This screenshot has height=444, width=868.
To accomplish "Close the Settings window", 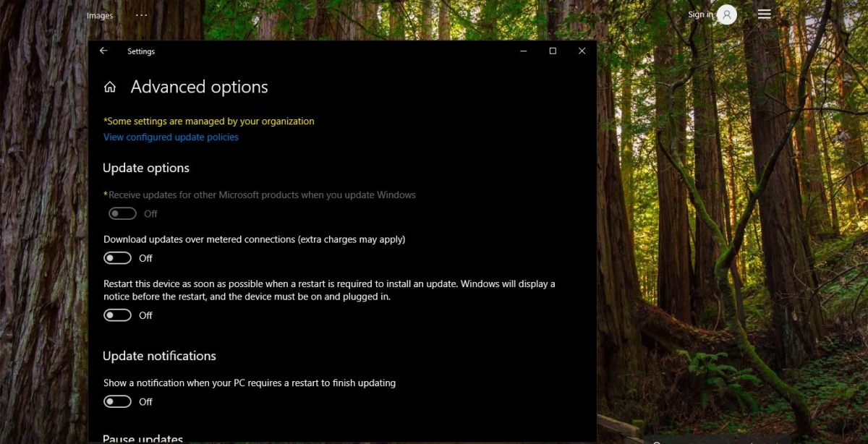I will [582, 51].
